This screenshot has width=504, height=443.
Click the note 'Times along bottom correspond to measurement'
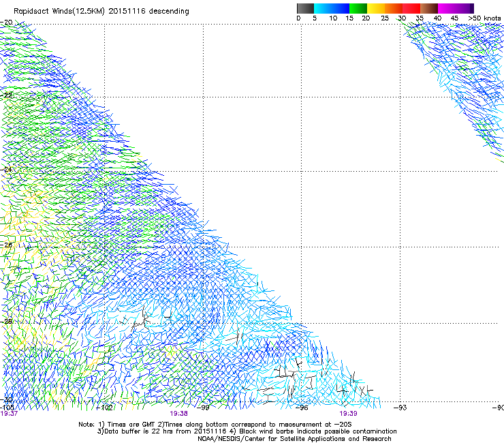[243, 425]
